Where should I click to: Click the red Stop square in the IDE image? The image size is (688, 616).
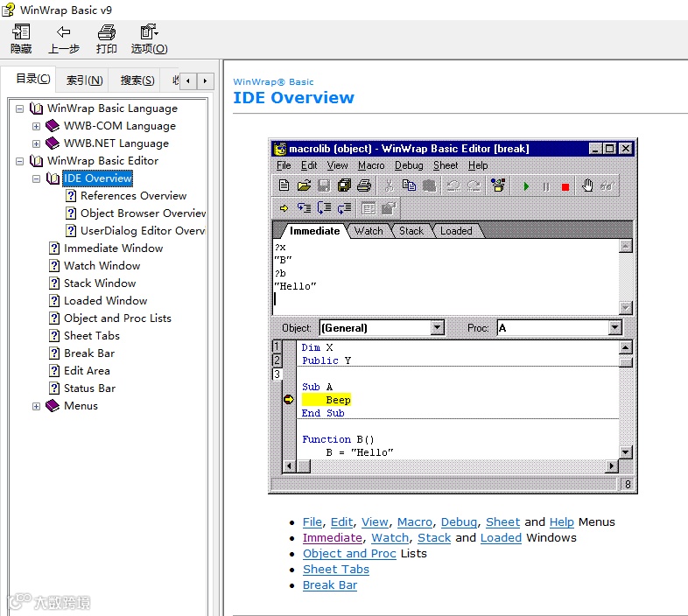[x=565, y=187]
